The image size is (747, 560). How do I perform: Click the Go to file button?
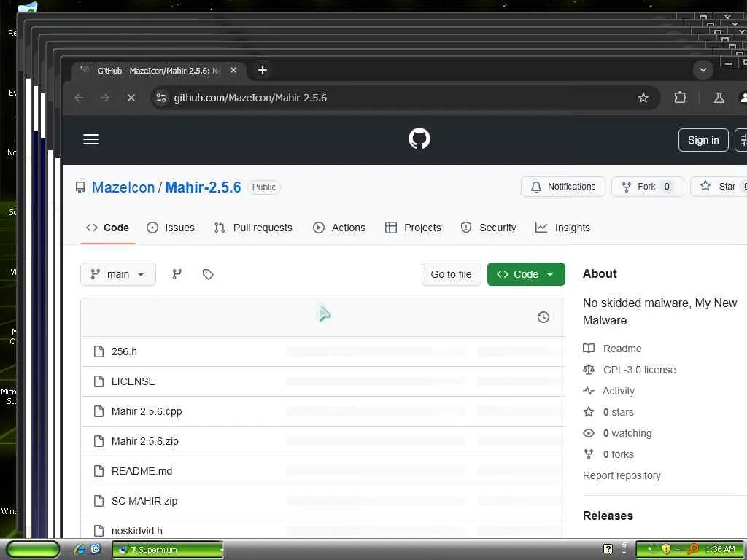click(451, 274)
